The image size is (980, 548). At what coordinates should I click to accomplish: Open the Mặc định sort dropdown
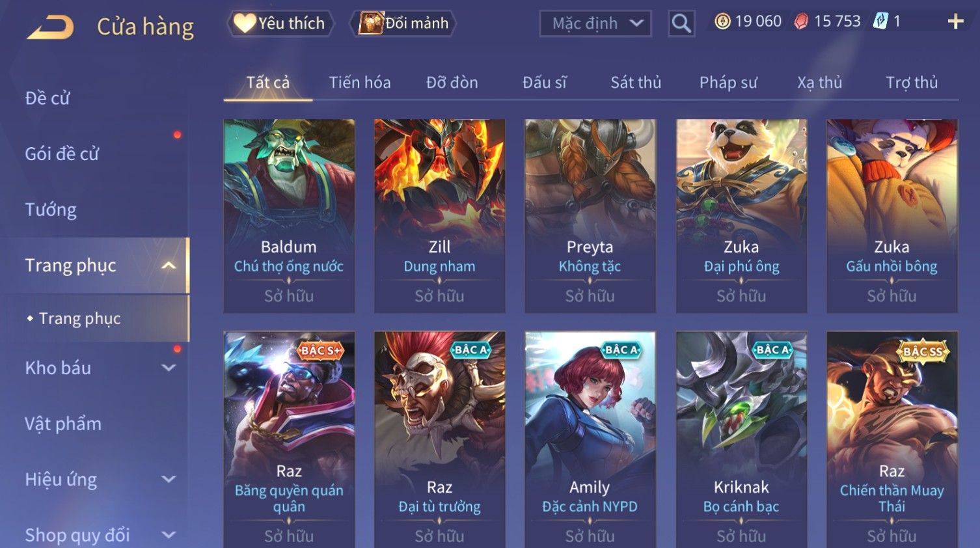[x=595, y=24]
